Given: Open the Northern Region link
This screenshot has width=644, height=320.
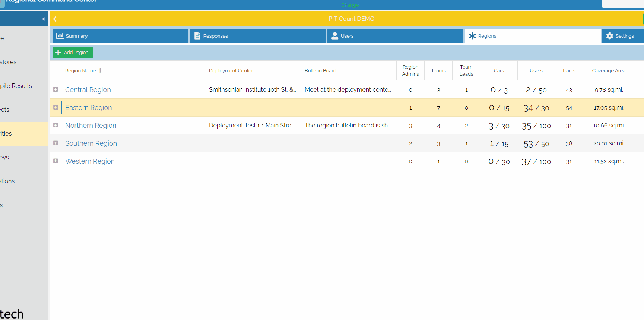Looking at the screenshot, I should coord(91,126).
